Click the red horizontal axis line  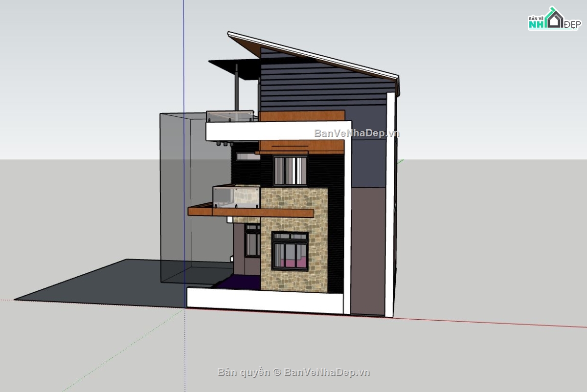(489, 323)
